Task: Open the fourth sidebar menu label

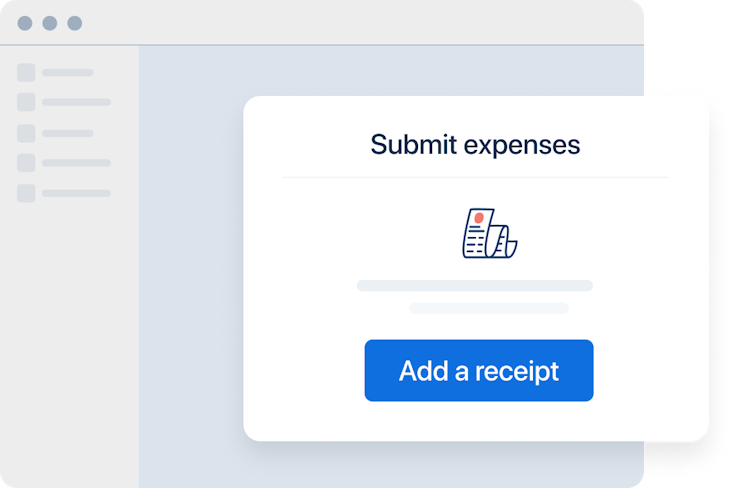Action: coord(77,163)
